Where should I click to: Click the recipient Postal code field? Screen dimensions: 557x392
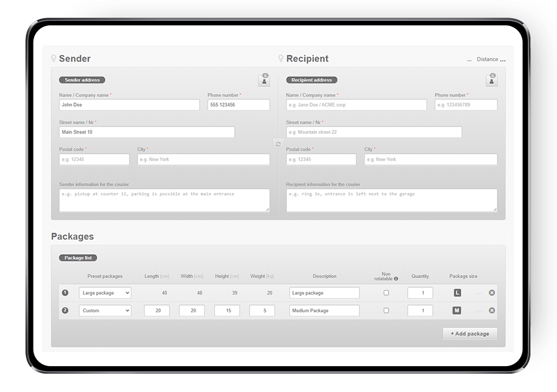click(x=321, y=159)
